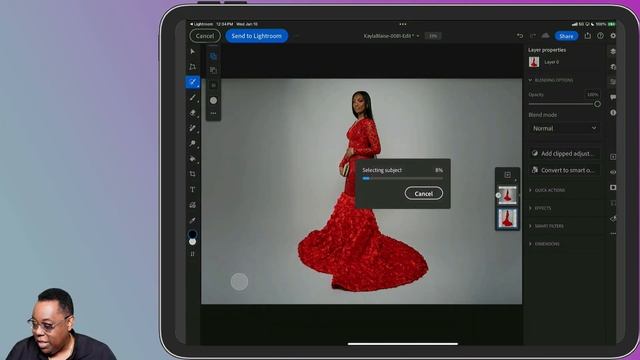
Task: Select the Clone Stamp tool
Action: point(193,143)
